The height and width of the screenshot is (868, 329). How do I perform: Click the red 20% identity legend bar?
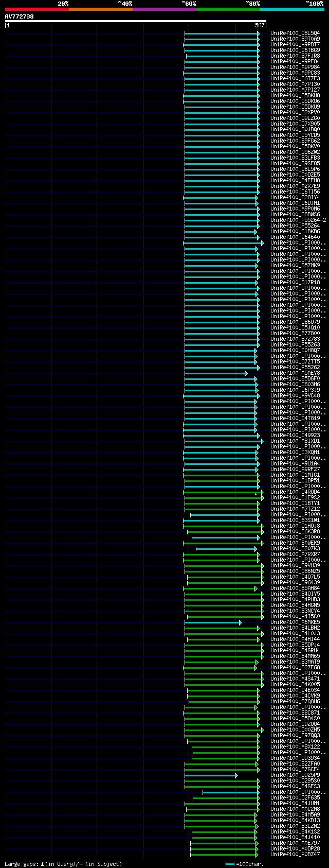37,9
